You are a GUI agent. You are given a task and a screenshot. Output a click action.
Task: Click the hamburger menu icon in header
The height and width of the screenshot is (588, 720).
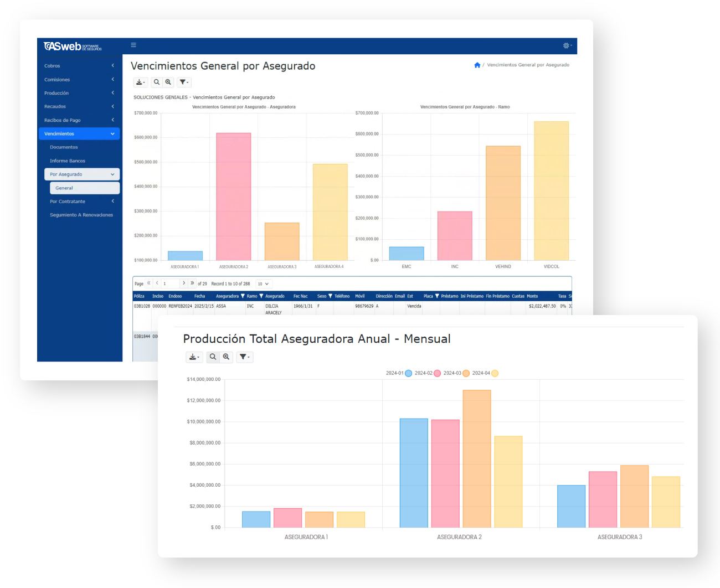pyautogui.click(x=133, y=45)
